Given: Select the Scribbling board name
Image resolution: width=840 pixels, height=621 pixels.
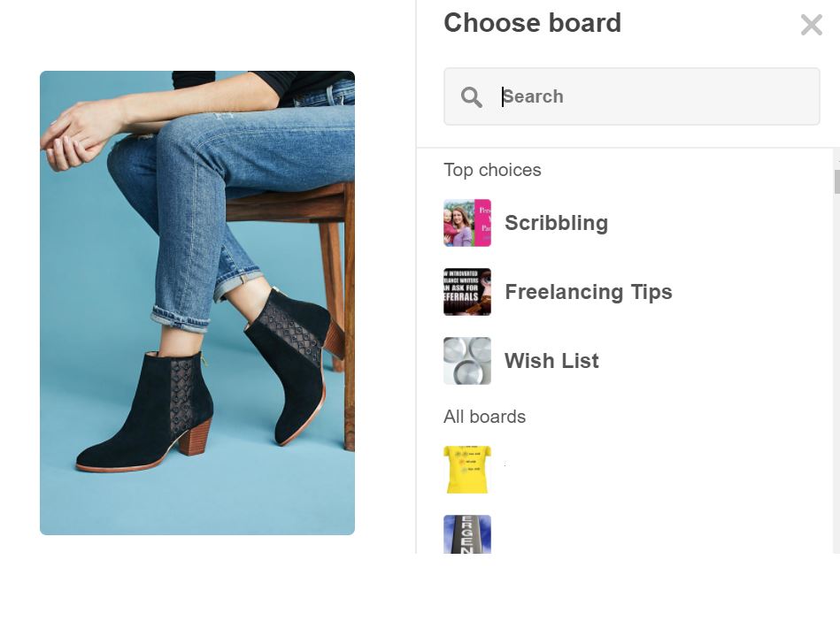Looking at the screenshot, I should point(556,223).
